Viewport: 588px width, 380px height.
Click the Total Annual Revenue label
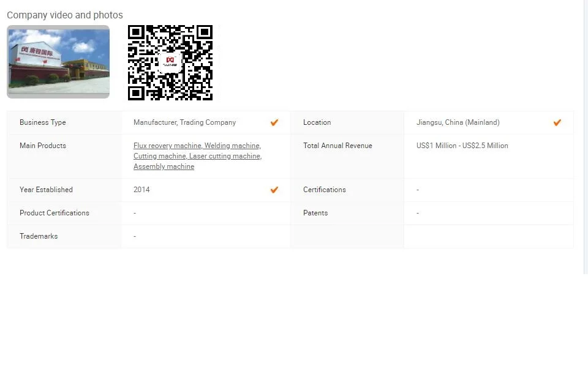337,146
